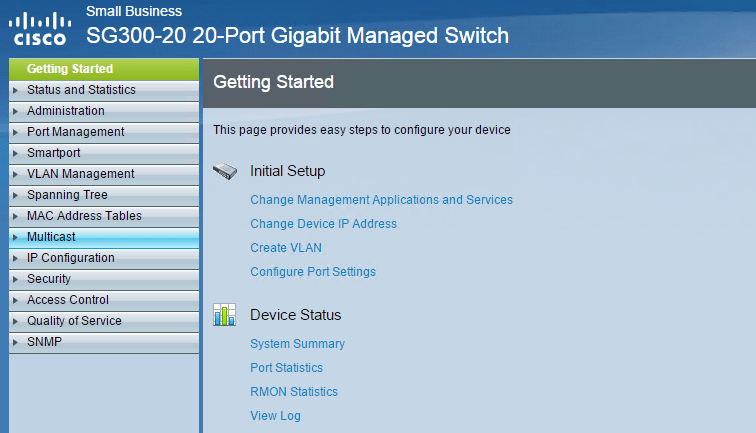This screenshot has height=433, width=756.
Task: Expand the Security section arrow
Action: coord(16,279)
